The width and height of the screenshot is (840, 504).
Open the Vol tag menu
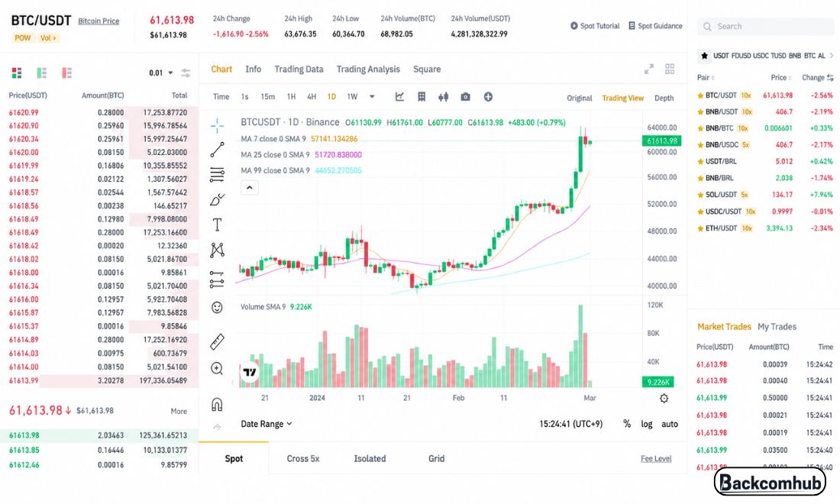click(47, 38)
